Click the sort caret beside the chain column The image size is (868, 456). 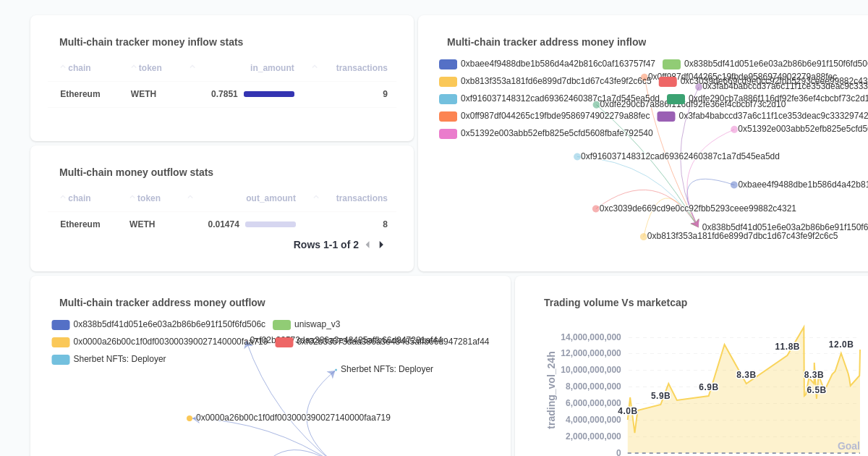pyautogui.click(x=62, y=68)
